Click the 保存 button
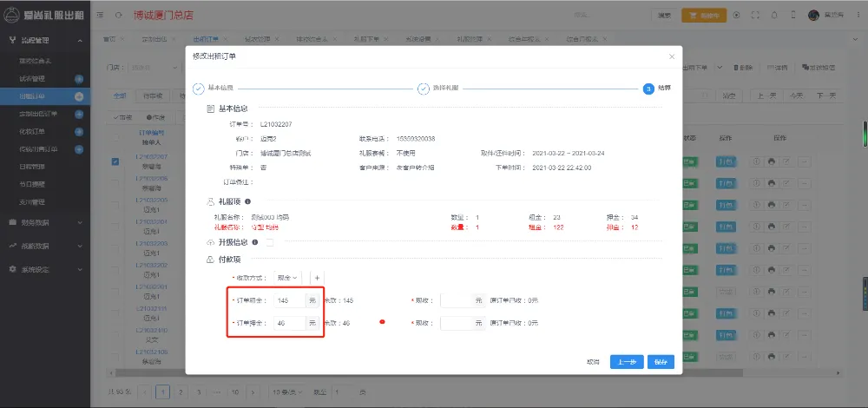This screenshot has width=868, height=408. point(661,362)
